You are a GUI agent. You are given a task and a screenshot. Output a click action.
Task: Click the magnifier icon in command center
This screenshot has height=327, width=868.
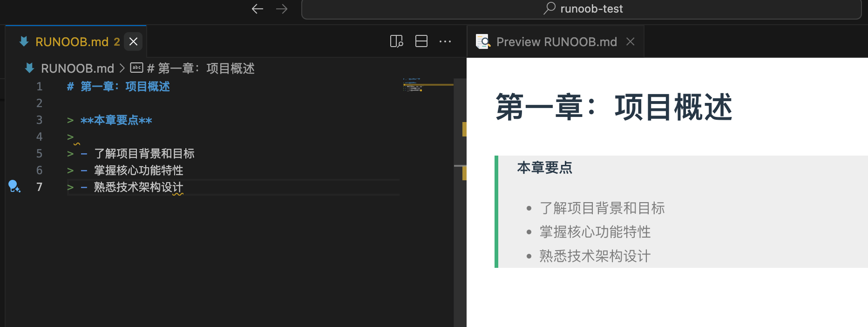549,8
